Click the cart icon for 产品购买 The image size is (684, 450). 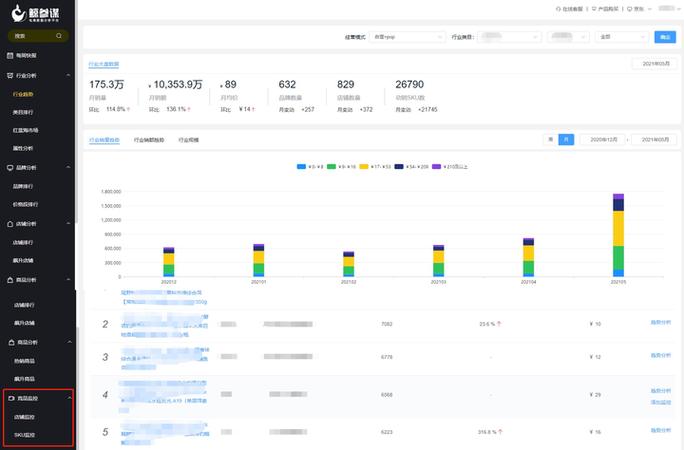(x=594, y=9)
